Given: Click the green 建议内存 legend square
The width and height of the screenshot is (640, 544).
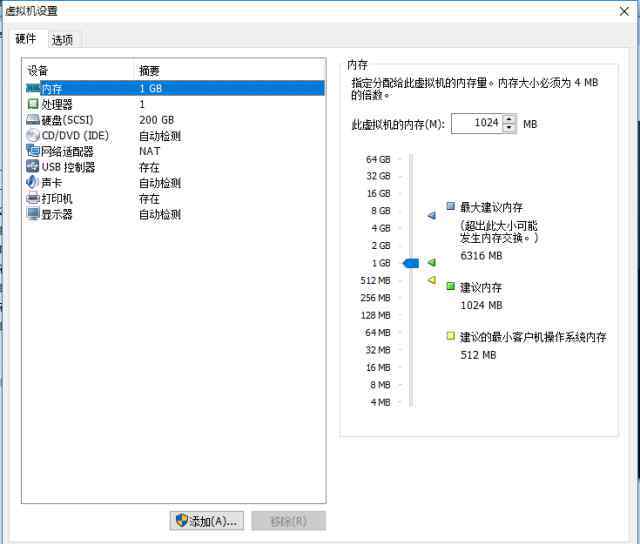Looking at the screenshot, I should (x=451, y=286).
